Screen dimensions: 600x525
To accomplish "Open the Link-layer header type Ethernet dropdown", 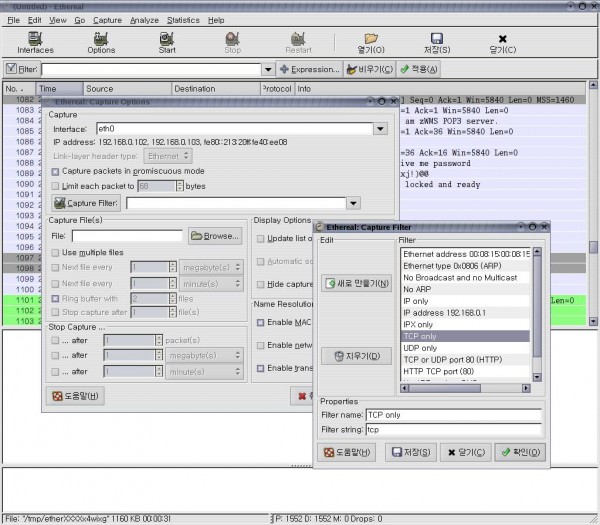I will pyautogui.click(x=168, y=156).
